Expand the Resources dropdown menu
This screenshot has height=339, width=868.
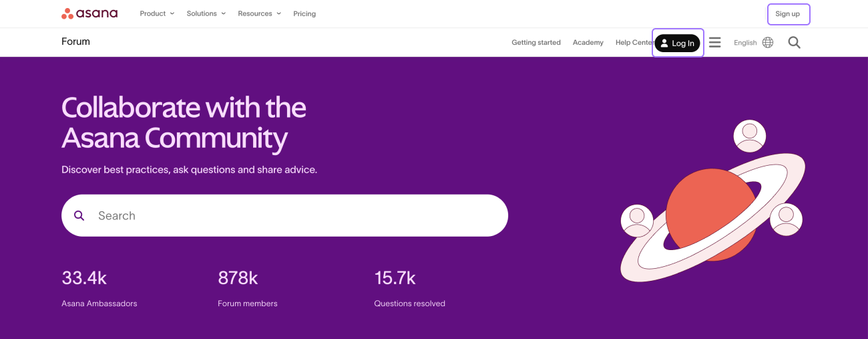click(259, 13)
